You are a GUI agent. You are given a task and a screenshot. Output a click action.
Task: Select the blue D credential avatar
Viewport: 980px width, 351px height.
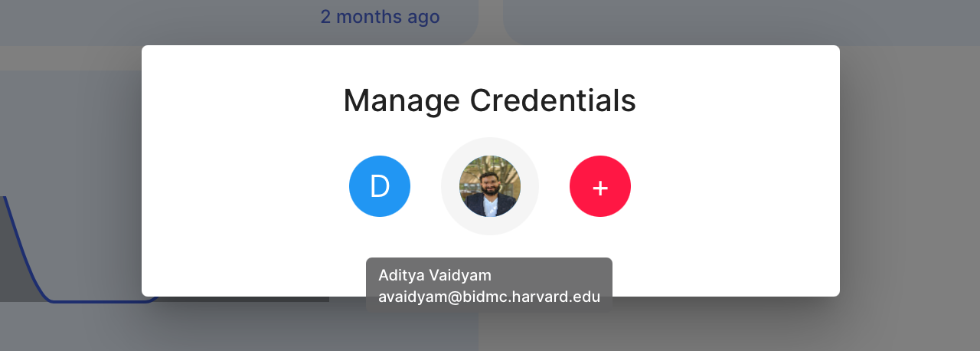tap(380, 186)
